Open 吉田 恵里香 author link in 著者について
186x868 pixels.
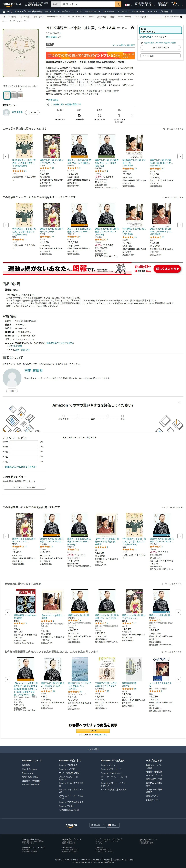[34, 371]
